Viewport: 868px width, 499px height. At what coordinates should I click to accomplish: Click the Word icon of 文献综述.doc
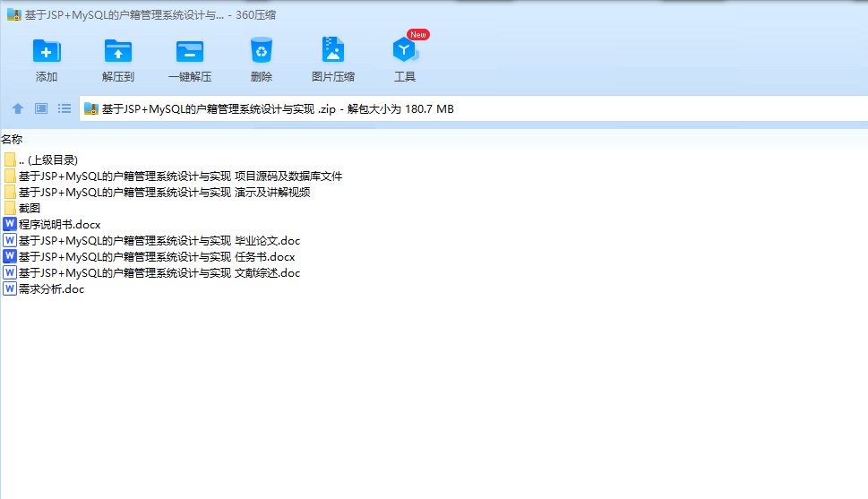(10, 272)
